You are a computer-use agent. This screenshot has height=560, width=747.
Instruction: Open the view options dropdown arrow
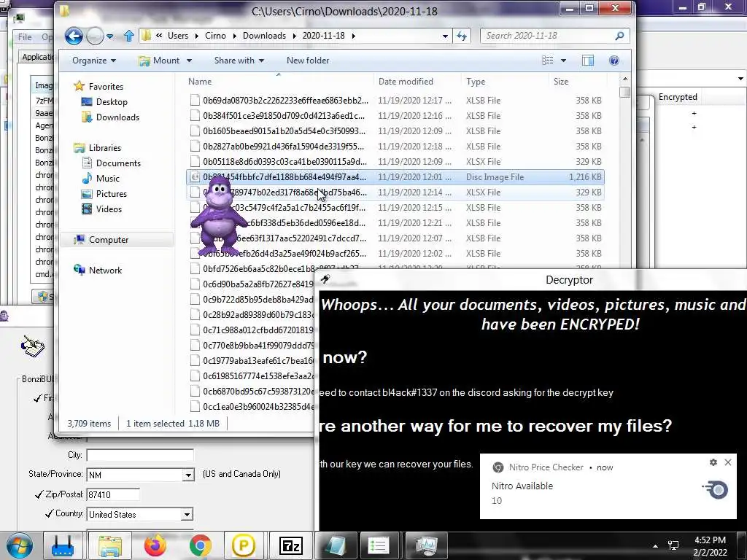coord(564,61)
